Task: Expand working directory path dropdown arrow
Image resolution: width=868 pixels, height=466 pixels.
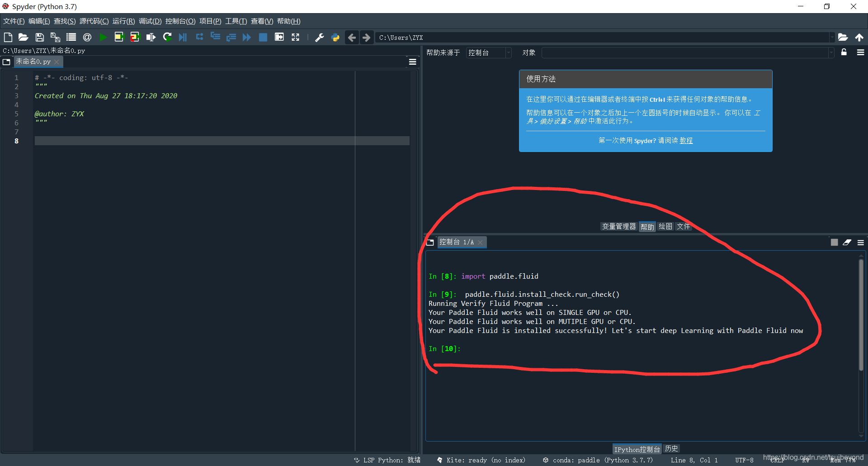Action: point(831,38)
